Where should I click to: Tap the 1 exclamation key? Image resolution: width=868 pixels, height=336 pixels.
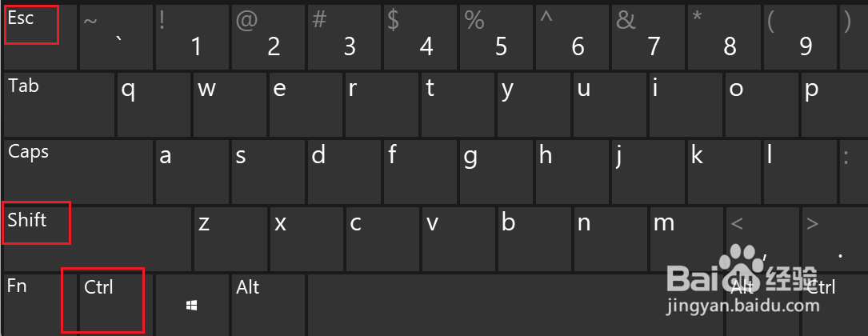(192, 37)
